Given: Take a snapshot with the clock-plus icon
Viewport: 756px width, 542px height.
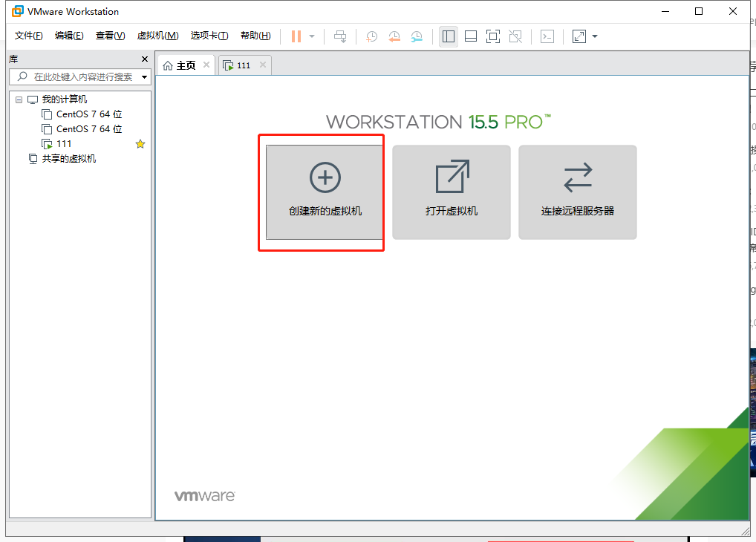Looking at the screenshot, I should coord(372,36).
